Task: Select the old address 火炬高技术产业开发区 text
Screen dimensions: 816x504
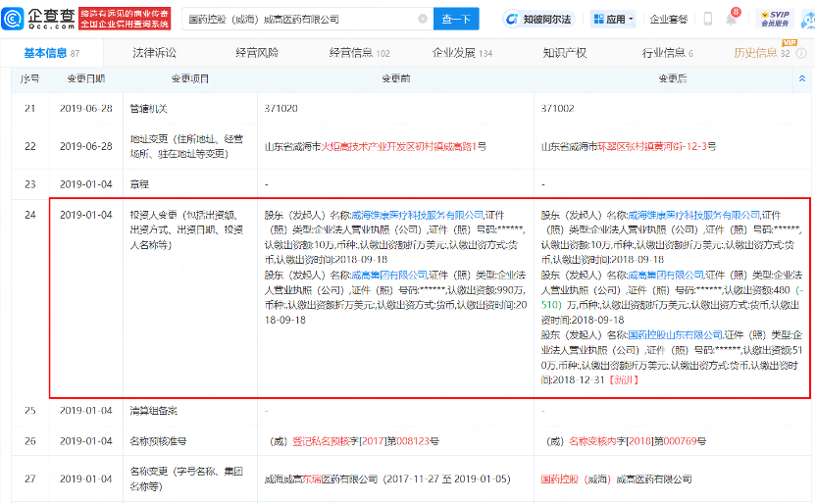Action: point(368,147)
